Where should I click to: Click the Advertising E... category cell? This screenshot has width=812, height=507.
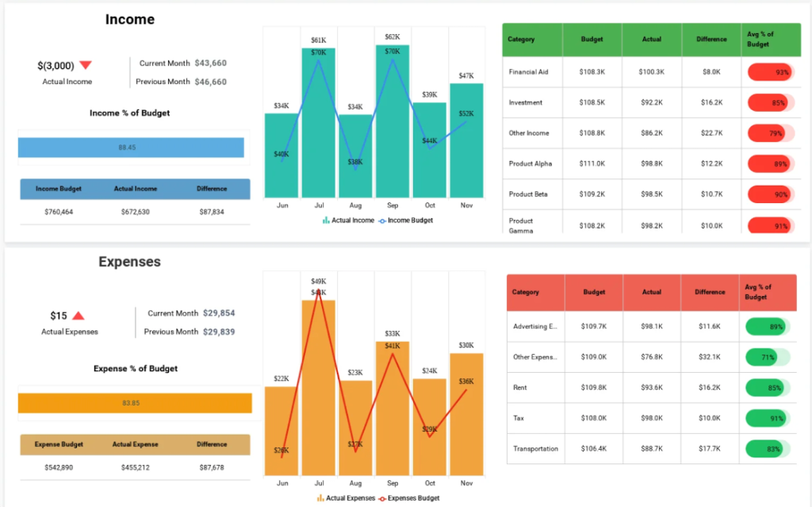coord(535,327)
